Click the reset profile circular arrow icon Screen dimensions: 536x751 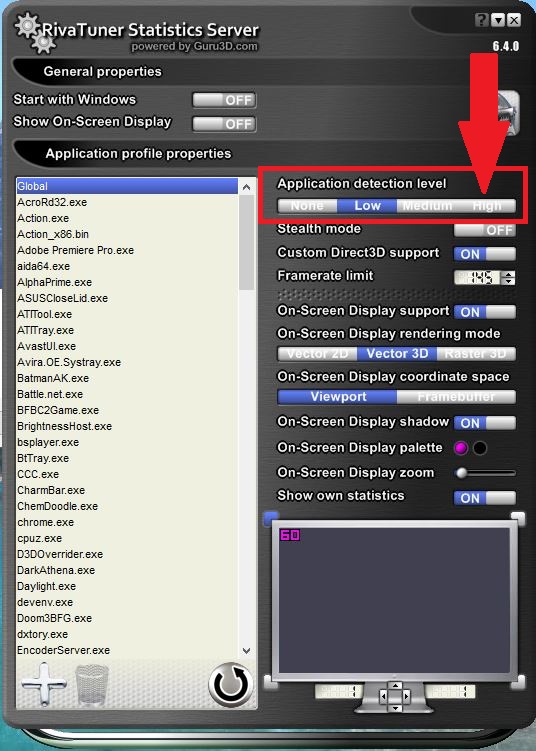click(x=231, y=685)
